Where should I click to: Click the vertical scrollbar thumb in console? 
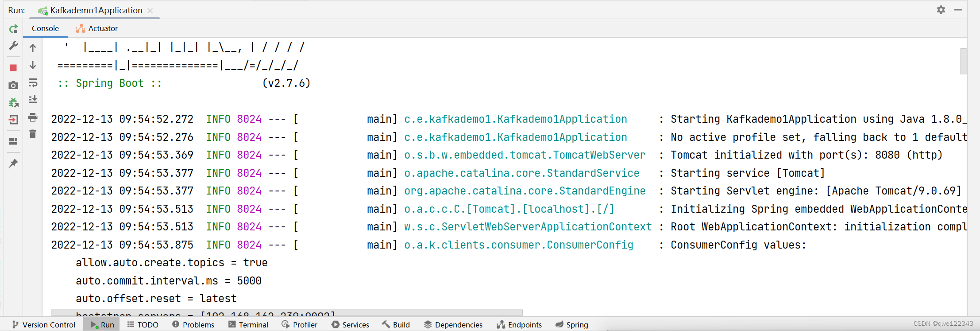coord(963,61)
